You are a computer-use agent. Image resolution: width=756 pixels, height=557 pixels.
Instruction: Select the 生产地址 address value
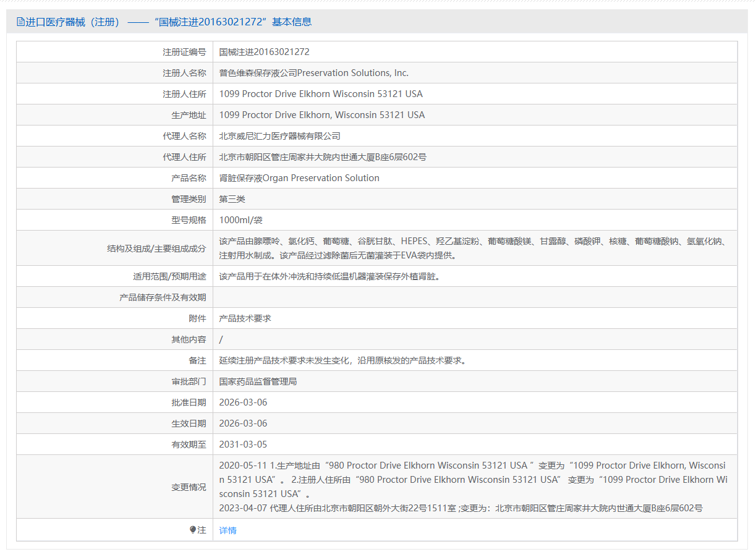[322, 115]
